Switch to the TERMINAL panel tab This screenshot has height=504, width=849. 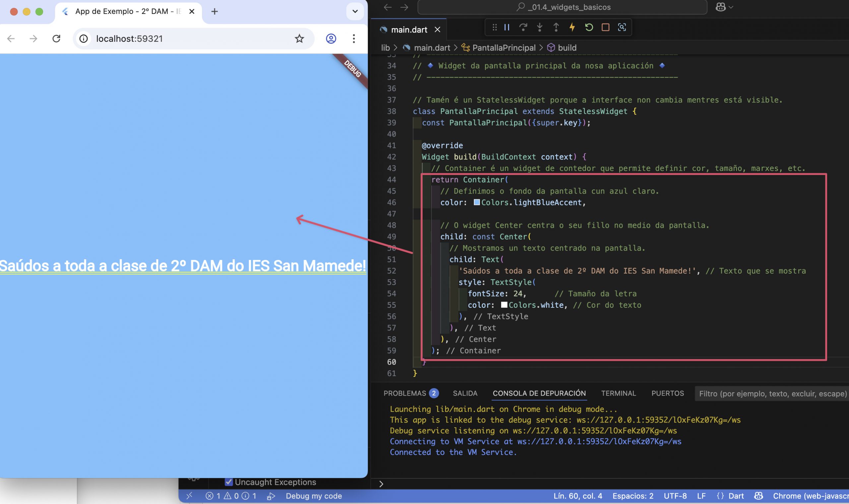[x=618, y=393]
